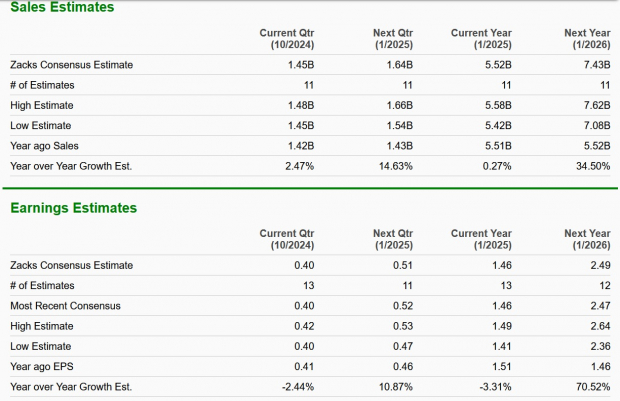620x401 pixels.
Task: Select Next Qtr (1/2025) header in Earnings table
Action: (x=393, y=239)
